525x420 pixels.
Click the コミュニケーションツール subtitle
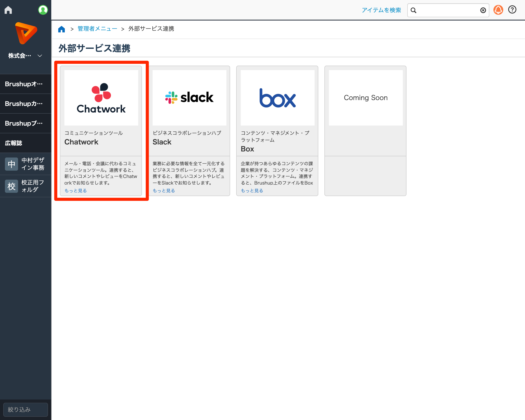click(94, 133)
